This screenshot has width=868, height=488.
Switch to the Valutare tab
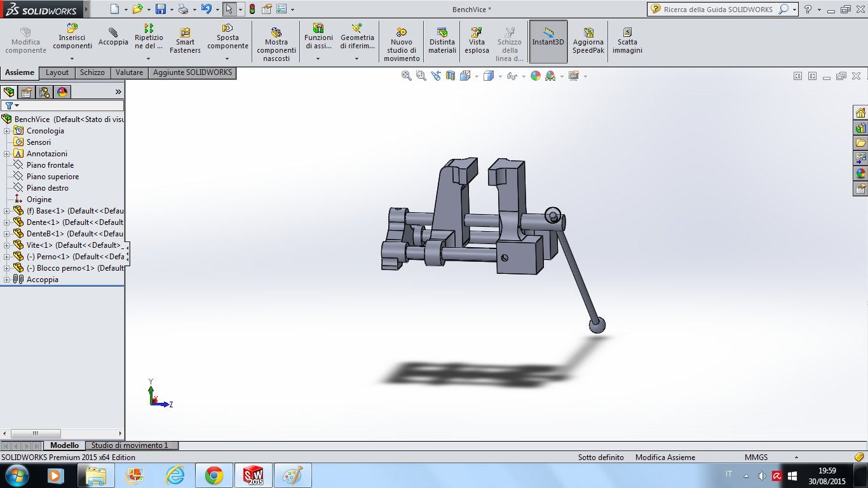[130, 72]
